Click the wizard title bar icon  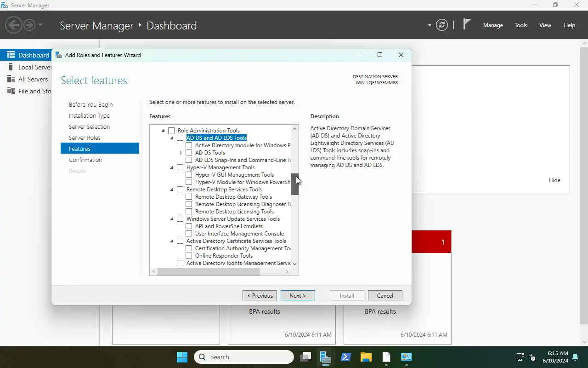(59, 55)
